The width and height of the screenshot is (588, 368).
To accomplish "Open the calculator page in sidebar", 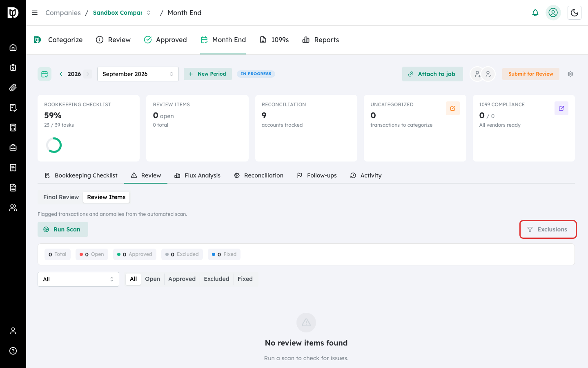I will click(x=13, y=127).
